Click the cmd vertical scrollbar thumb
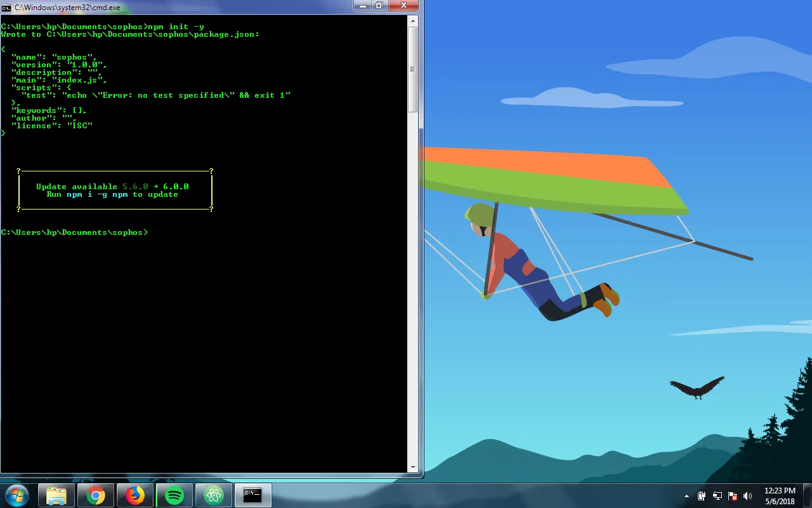Viewport: 812px width, 508px height. (x=413, y=70)
